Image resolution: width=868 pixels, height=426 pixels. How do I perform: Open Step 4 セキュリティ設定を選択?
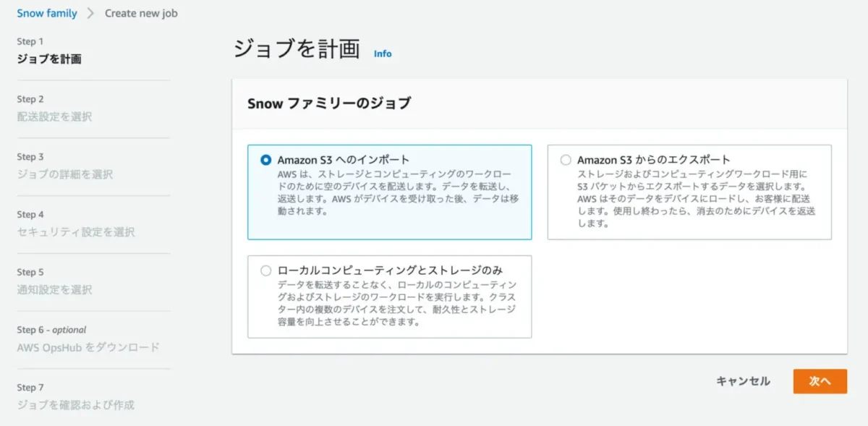(75, 232)
